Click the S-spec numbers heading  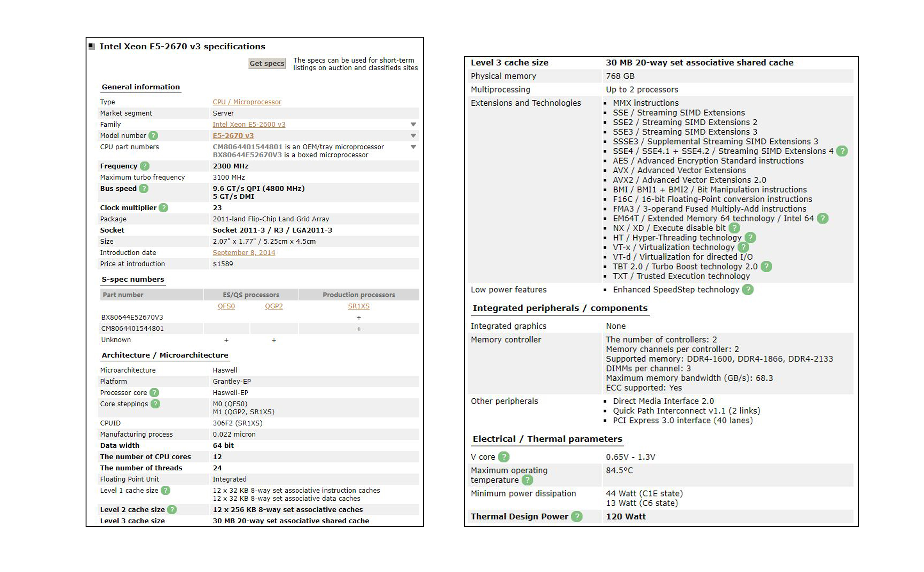[133, 280]
